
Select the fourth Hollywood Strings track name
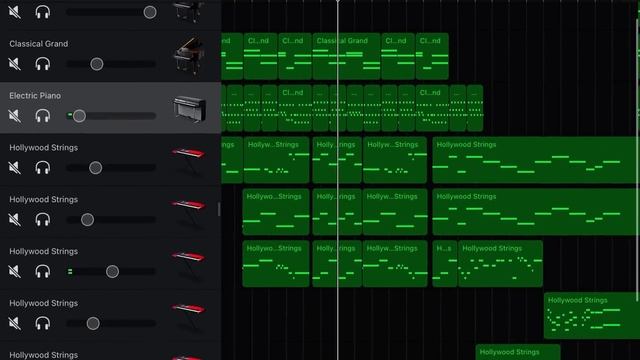44,303
